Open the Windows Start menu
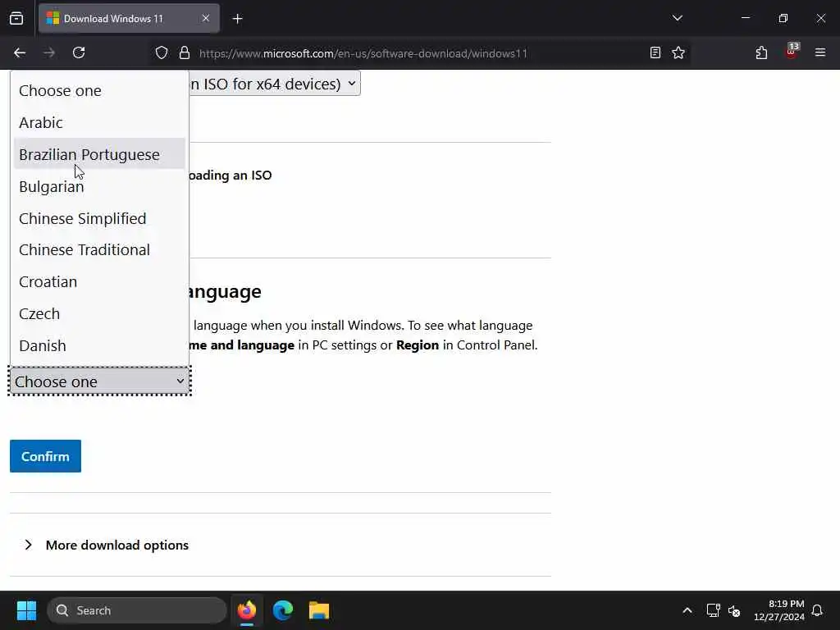This screenshot has width=840, height=630. [26, 610]
